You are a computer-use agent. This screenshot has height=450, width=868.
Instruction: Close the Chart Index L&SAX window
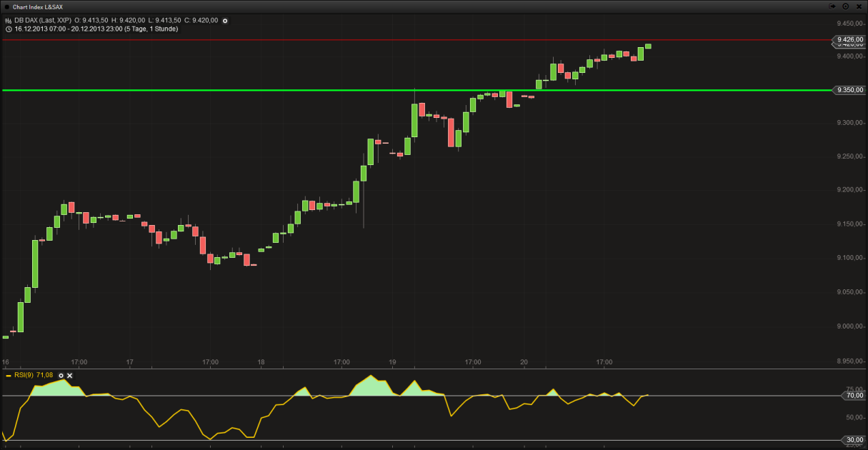(858, 6)
